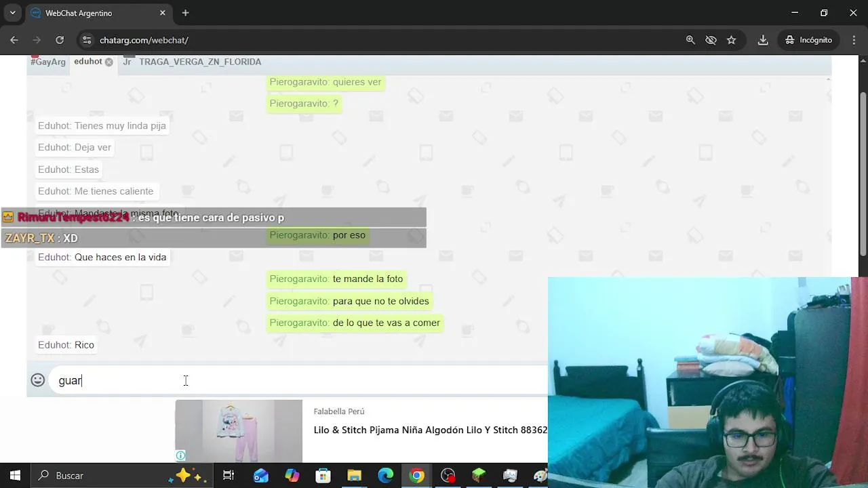Click the "Eduhot: Deja ver" message
The width and height of the screenshot is (868, 488).
point(75,148)
